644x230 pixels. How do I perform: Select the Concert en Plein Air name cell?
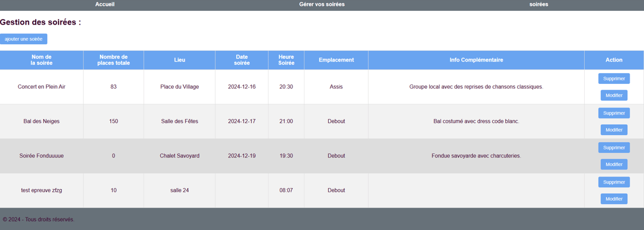pyautogui.click(x=41, y=87)
